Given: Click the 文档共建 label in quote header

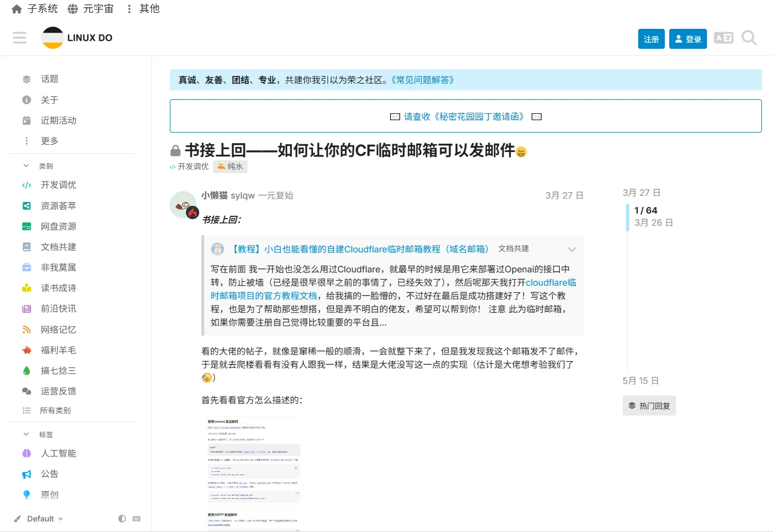Looking at the screenshot, I should (514, 249).
